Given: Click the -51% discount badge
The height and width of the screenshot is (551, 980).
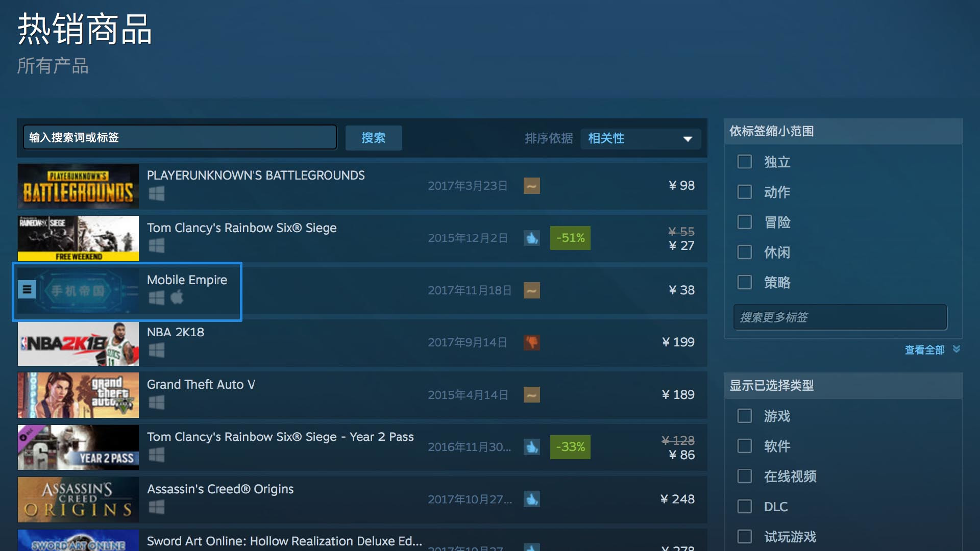Looking at the screenshot, I should [570, 238].
